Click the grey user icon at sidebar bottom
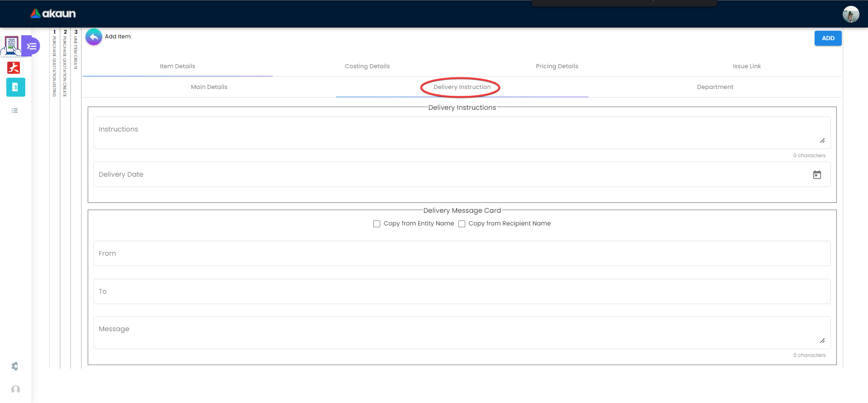Image resolution: width=868 pixels, height=403 pixels. pyautogui.click(x=16, y=389)
